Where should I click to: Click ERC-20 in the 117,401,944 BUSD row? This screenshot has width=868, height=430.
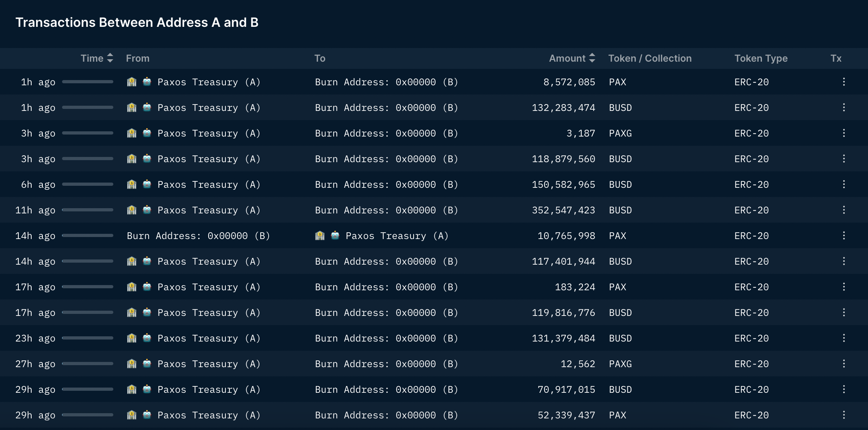pos(751,261)
